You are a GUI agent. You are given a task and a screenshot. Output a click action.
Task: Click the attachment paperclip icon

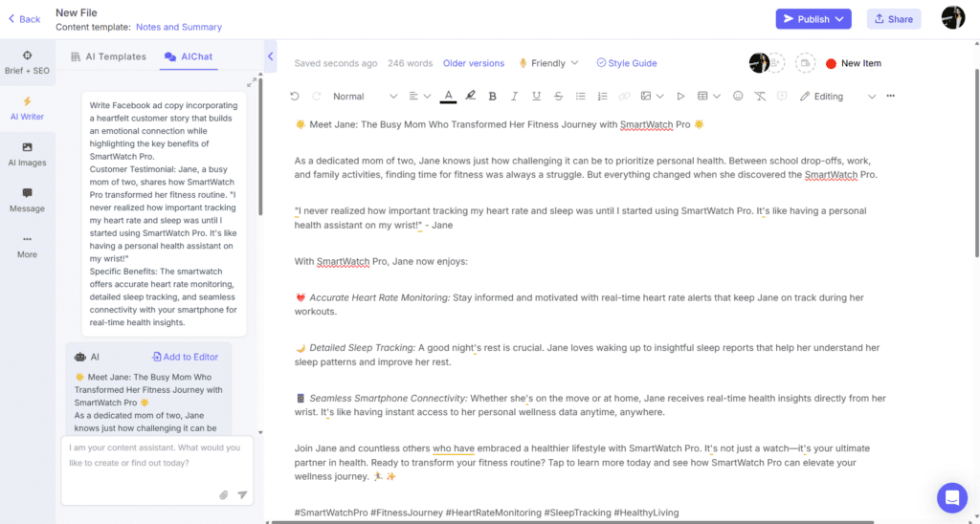224,494
